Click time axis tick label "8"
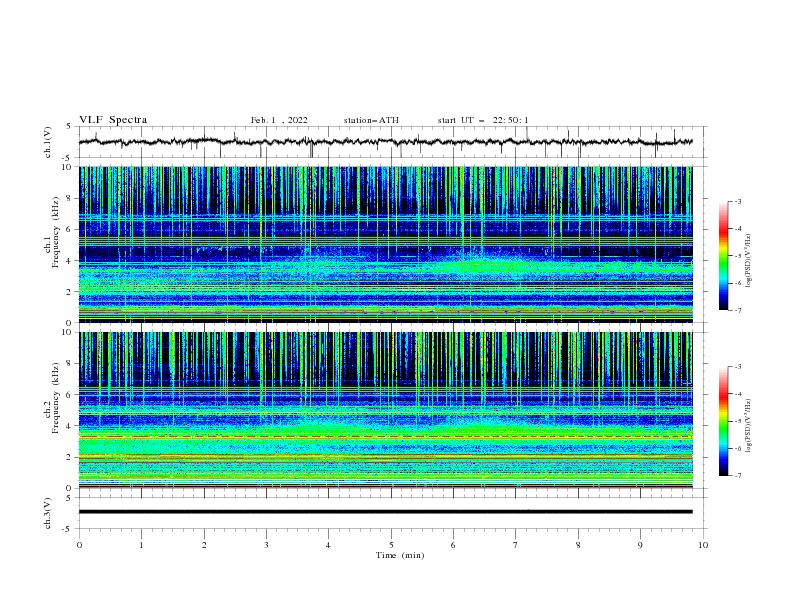 coord(578,545)
